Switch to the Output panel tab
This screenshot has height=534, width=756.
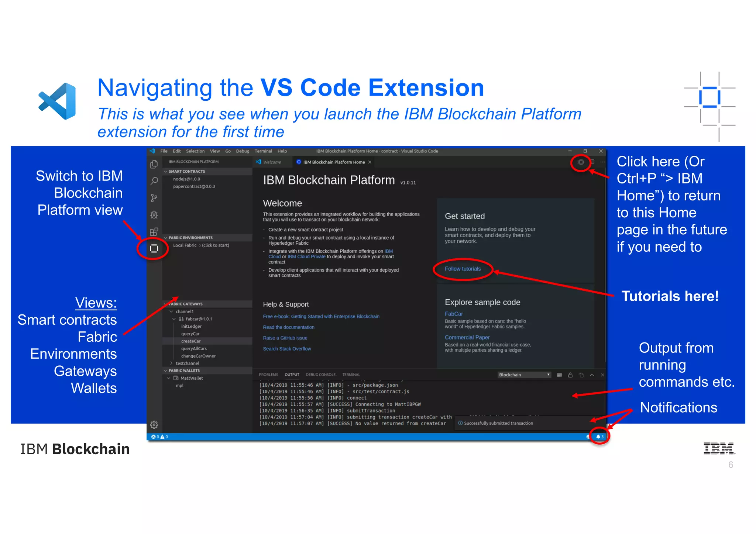coord(292,375)
